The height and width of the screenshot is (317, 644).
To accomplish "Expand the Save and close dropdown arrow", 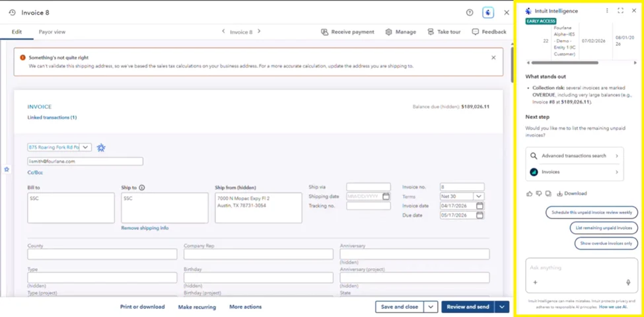I will [x=431, y=306].
